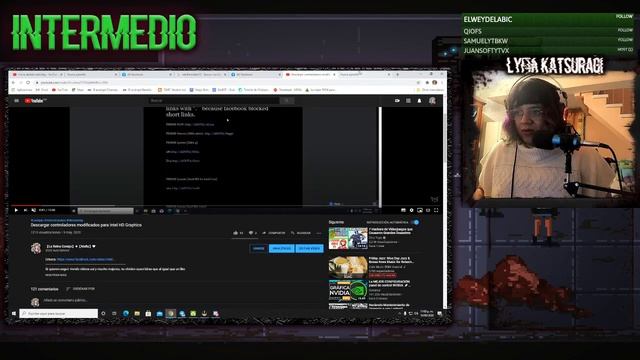Viewport: 640px width, 360px height.
Task: Open the Aplicaciones bookmarks shortcut
Action: tap(22, 90)
